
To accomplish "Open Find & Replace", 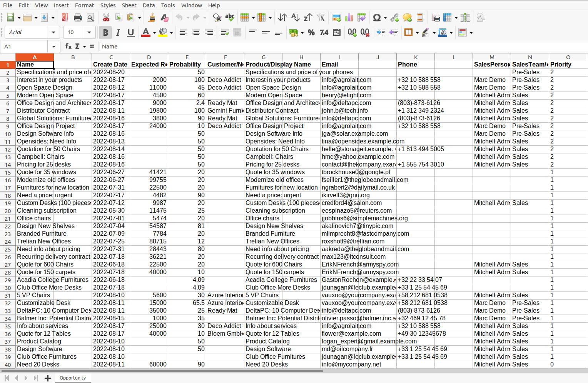I will pos(217,17).
